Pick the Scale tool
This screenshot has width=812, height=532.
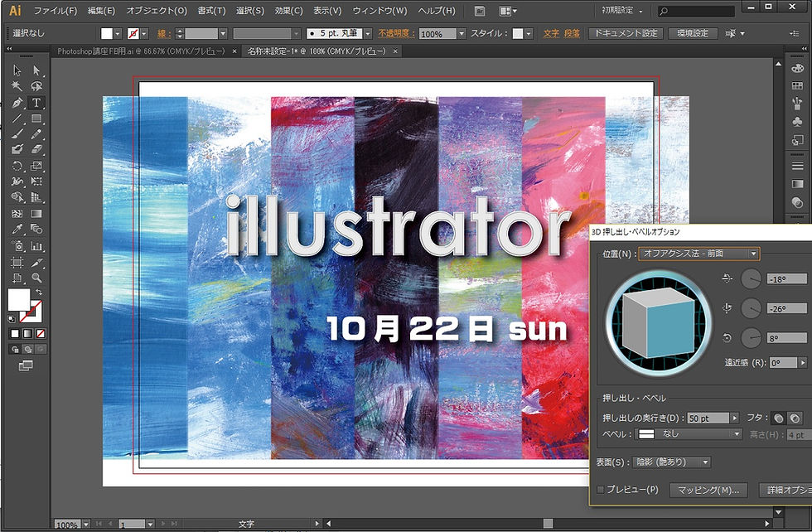(36, 166)
